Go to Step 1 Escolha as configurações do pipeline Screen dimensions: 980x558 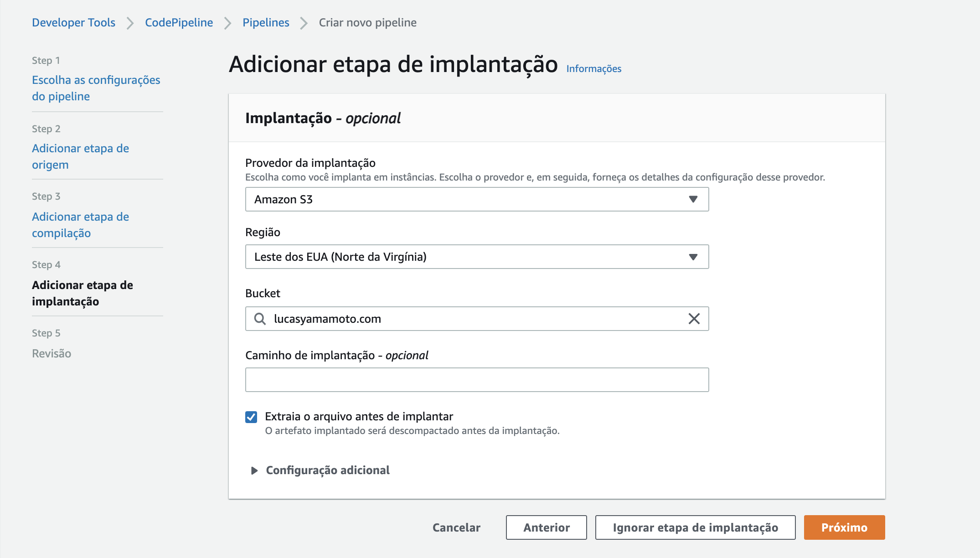click(x=96, y=88)
